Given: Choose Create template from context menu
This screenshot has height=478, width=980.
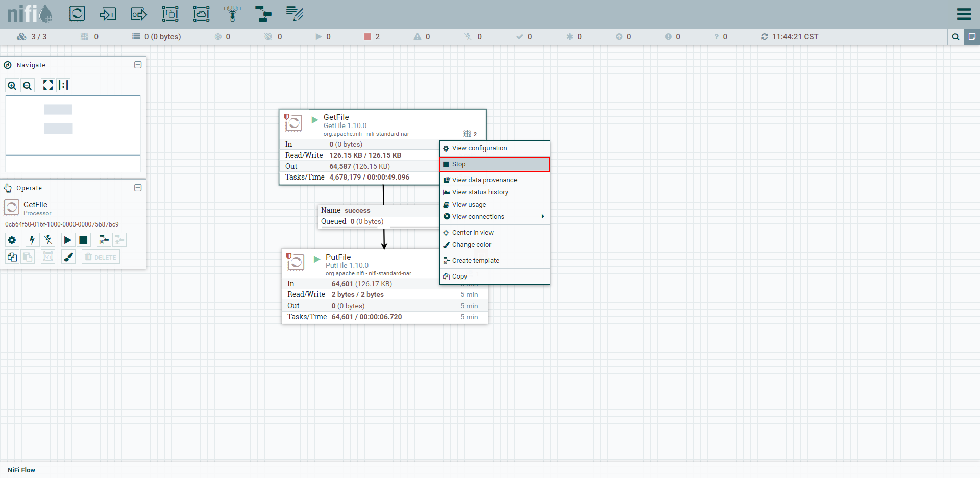Looking at the screenshot, I should click(x=495, y=261).
